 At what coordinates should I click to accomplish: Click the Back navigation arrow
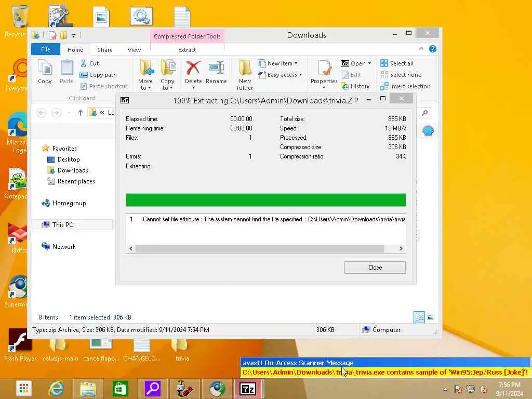click(42, 113)
